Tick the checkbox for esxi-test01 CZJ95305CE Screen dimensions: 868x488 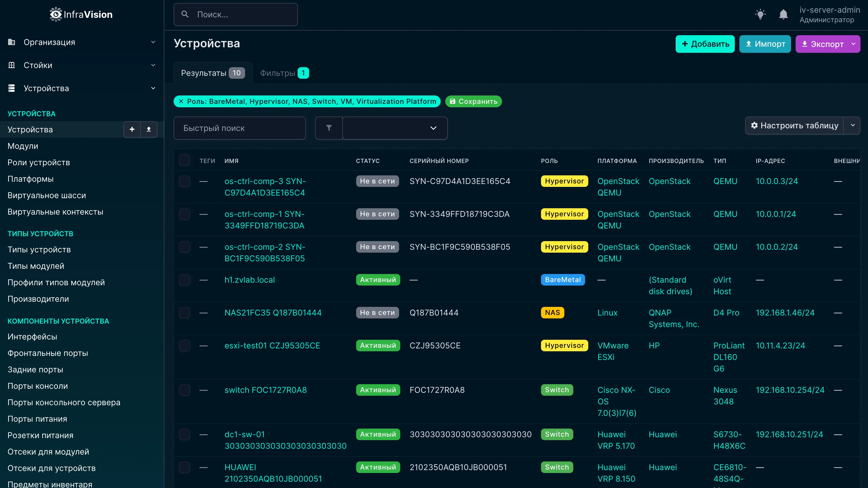point(185,346)
